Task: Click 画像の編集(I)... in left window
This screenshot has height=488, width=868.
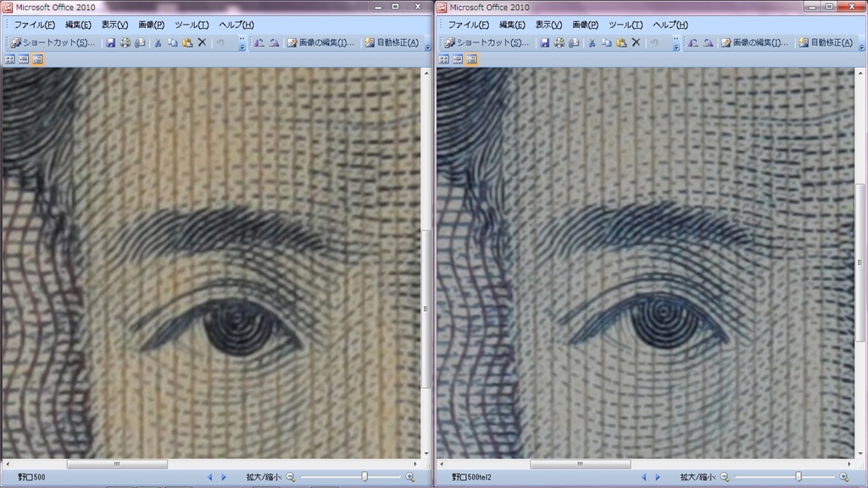Action: point(320,42)
